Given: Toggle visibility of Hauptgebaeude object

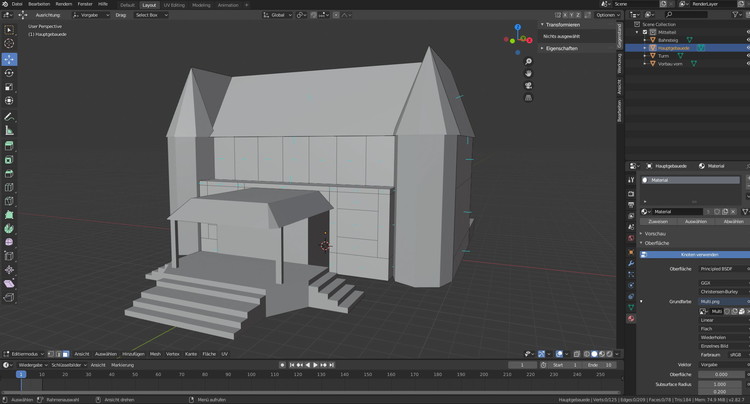Looking at the screenshot, I should point(747,47).
